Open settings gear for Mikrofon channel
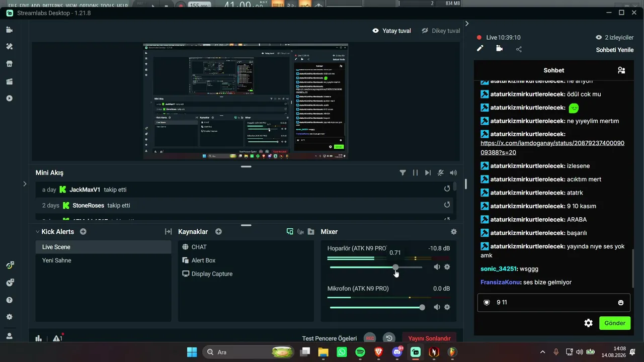Screen dimensions: 644x362 pyautogui.click(x=447, y=307)
